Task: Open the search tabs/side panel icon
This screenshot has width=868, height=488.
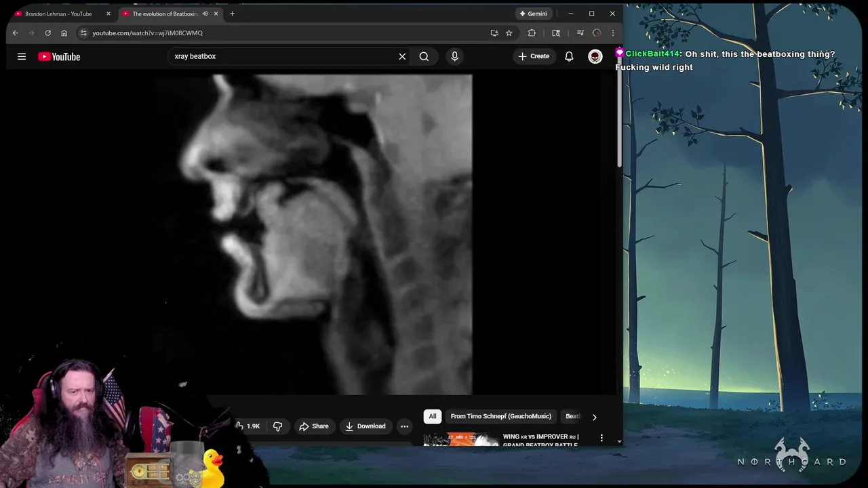Action: click(x=556, y=33)
